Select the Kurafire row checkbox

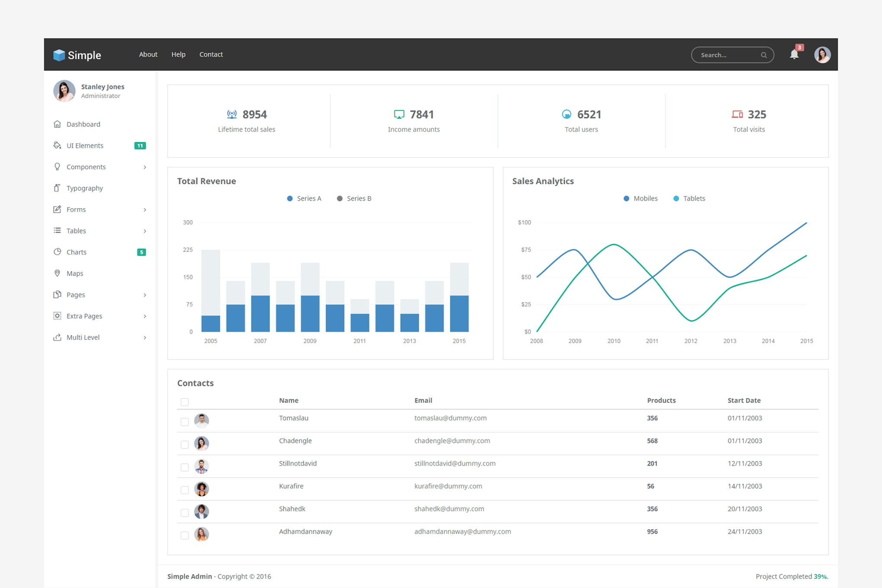(x=185, y=490)
